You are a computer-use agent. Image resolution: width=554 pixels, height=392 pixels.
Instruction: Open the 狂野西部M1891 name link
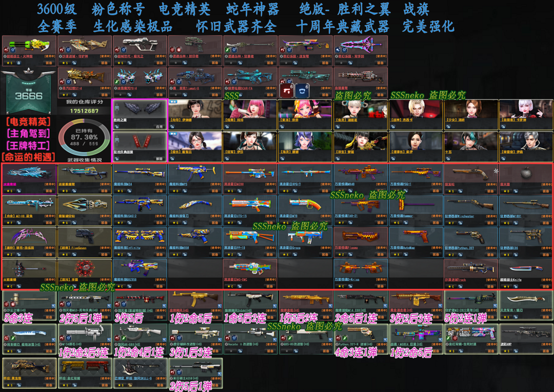click(x=510, y=216)
